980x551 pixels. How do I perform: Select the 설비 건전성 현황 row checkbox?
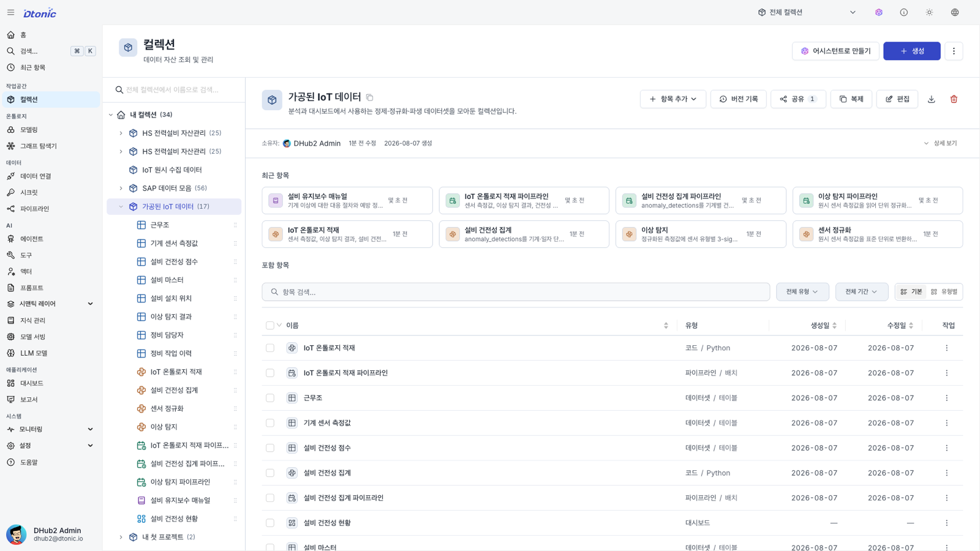pyautogui.click(x=270, y=523)
